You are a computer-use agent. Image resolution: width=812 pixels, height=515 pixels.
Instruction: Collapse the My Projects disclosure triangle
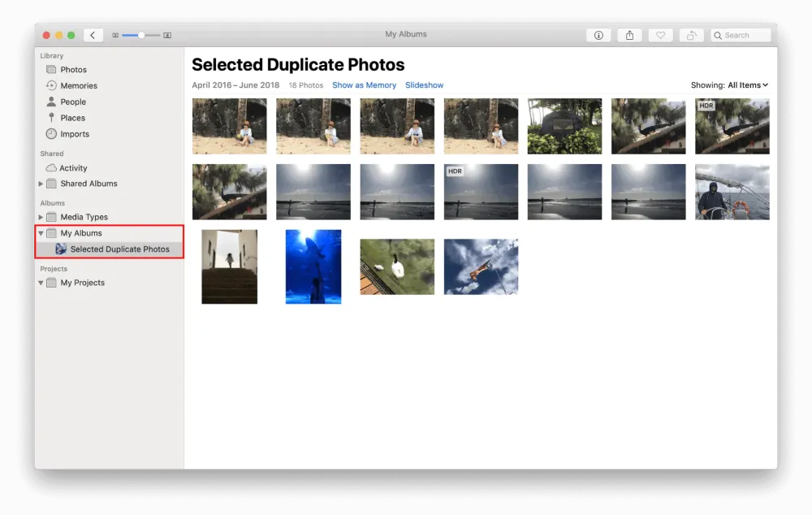(41, 283)
